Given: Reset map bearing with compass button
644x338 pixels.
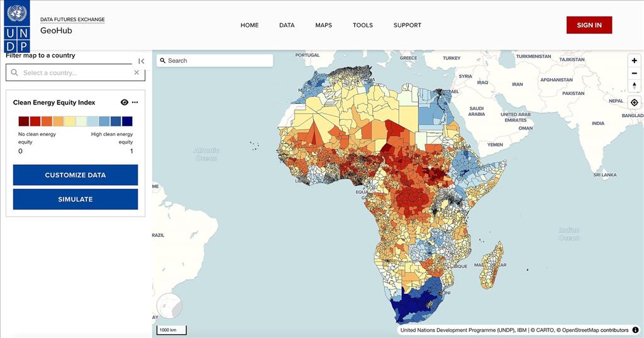Looking at the screenshot, I should (x=634, y=86).
